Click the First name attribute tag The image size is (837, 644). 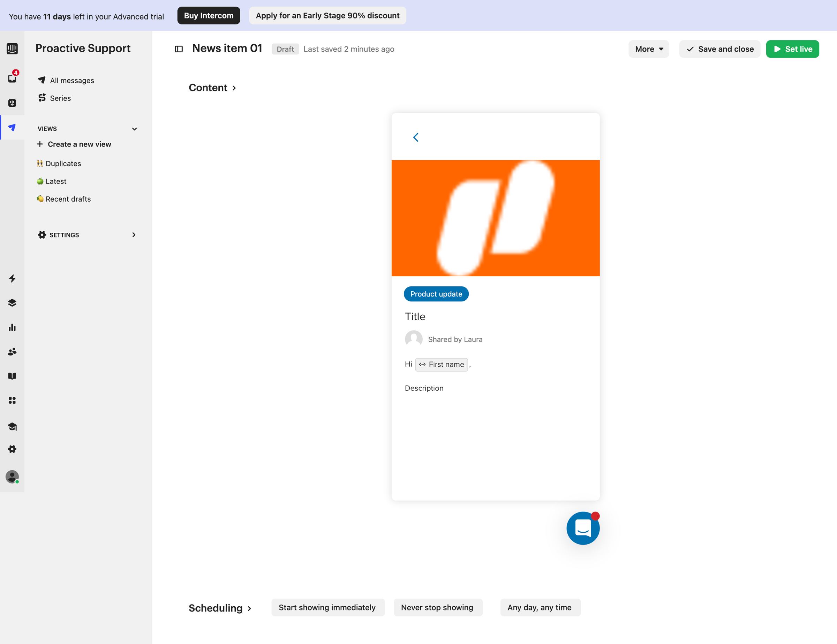coord(441,365)
